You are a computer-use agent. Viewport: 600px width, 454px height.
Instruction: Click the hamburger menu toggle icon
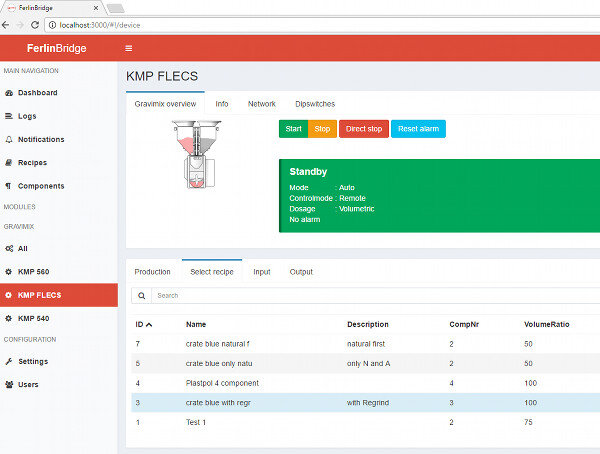point(129,49)
